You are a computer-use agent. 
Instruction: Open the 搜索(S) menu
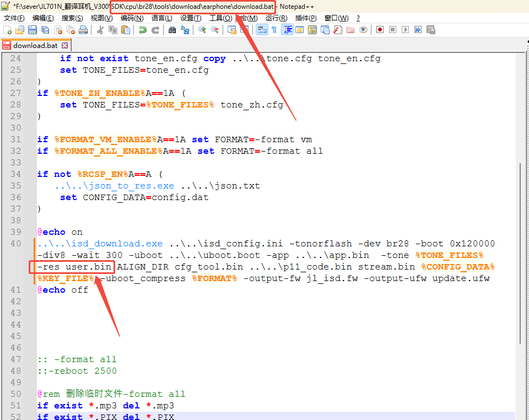tap(72, 18)
